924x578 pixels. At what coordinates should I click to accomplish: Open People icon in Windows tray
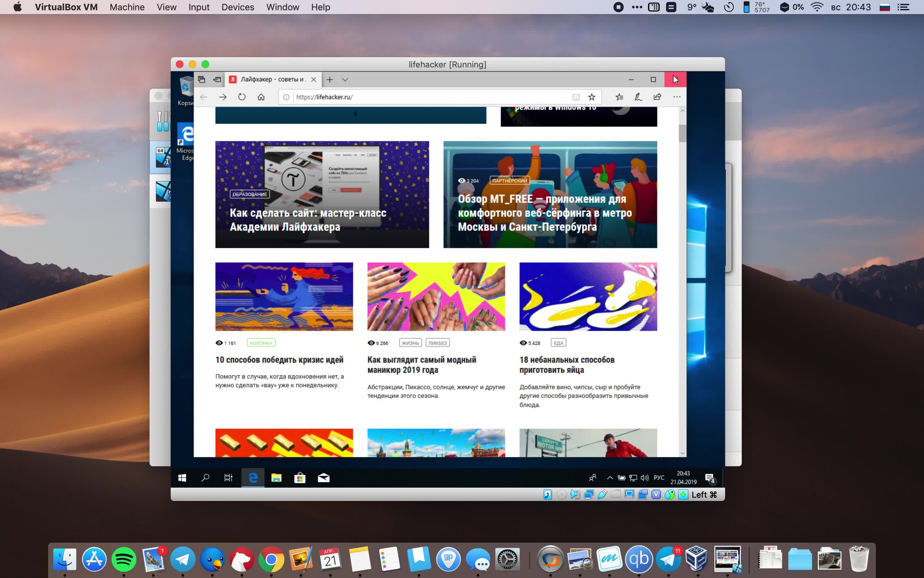(x=593, y=478)
